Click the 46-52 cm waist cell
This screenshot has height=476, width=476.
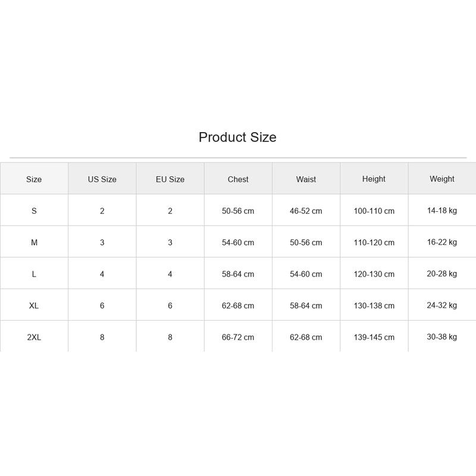pos(306,211)
